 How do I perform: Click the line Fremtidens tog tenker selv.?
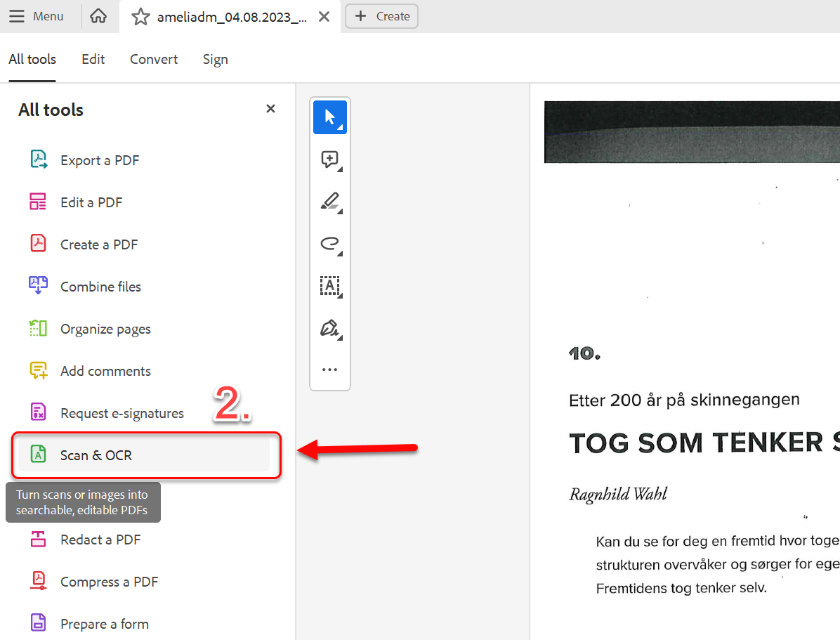(681, 588)
